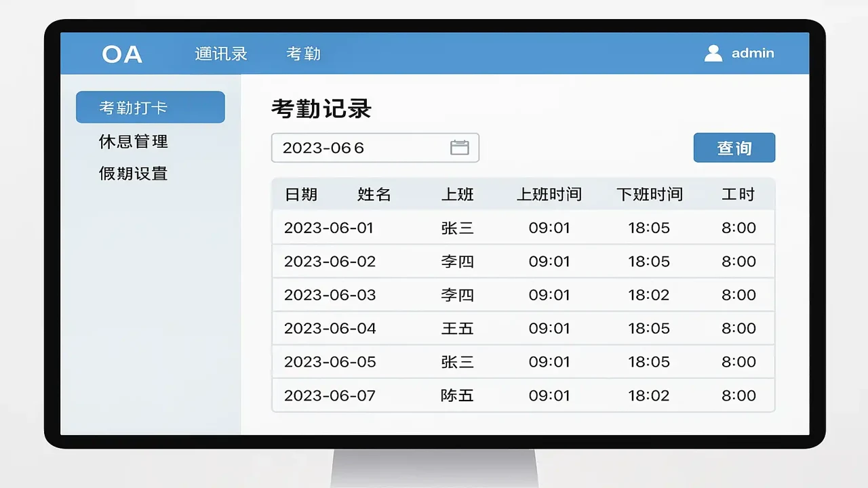This screenshot has height=488, width=868.
Task: Focus the date input showing 2023-06
Action: pyautogui.click(x=375, y=148)
